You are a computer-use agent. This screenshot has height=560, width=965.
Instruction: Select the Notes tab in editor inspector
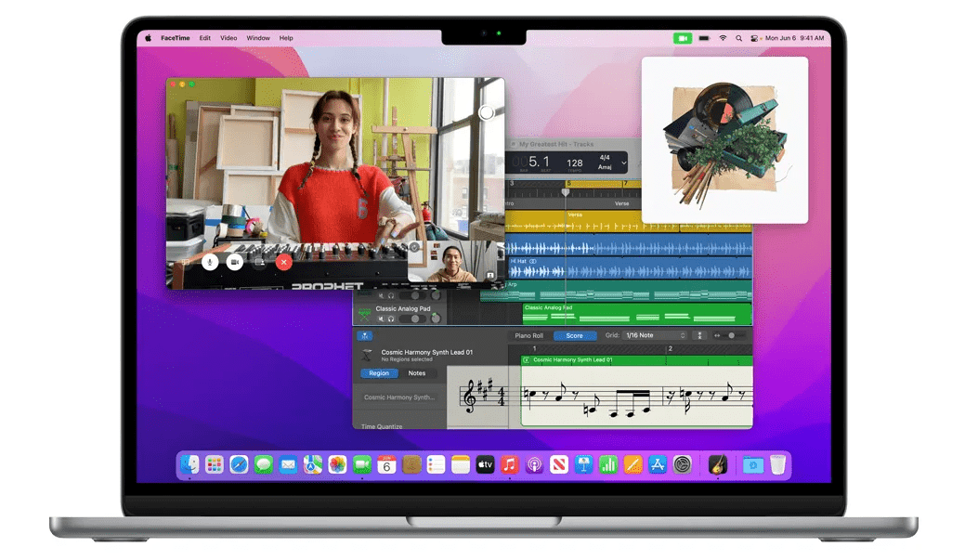pyautogui.click(x=417, y=373)
